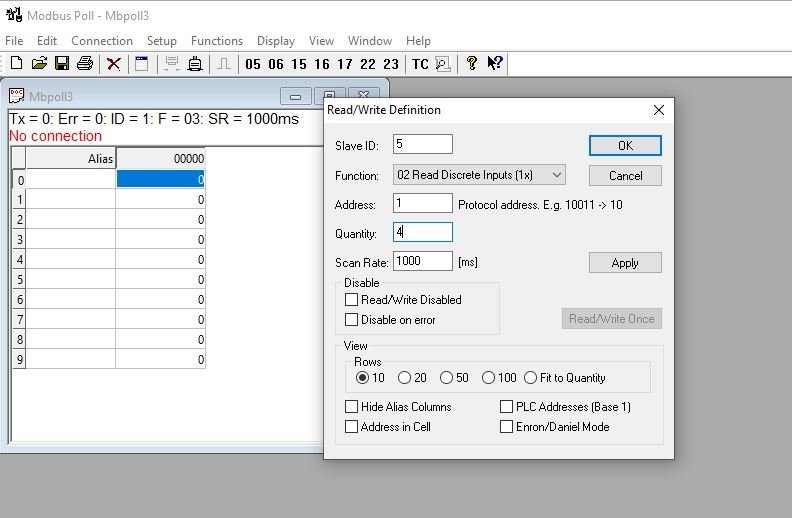Image resolution: width=792 pixels, height=518 pixels.
Task: Click the red X delete icon
Action: pos(114,64)
